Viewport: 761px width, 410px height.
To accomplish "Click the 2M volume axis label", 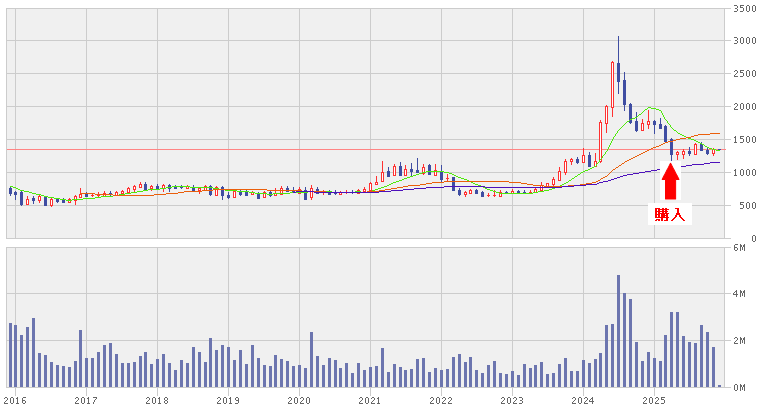I will [x=740, y=341].
